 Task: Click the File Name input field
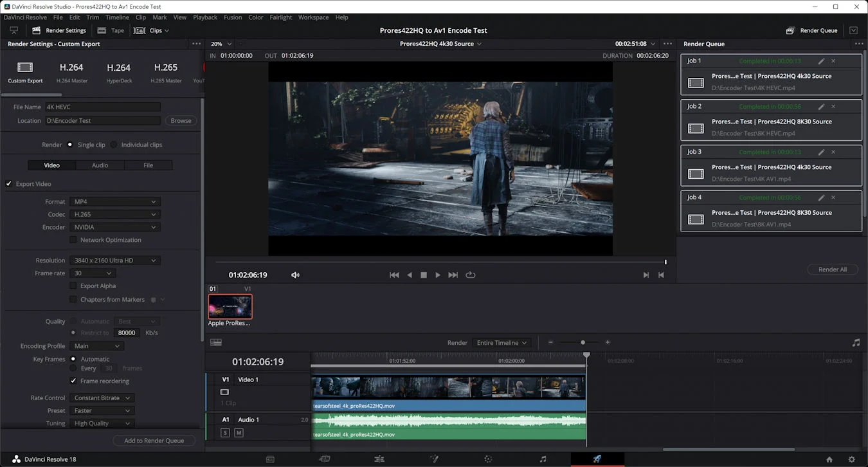click(102, 107)
